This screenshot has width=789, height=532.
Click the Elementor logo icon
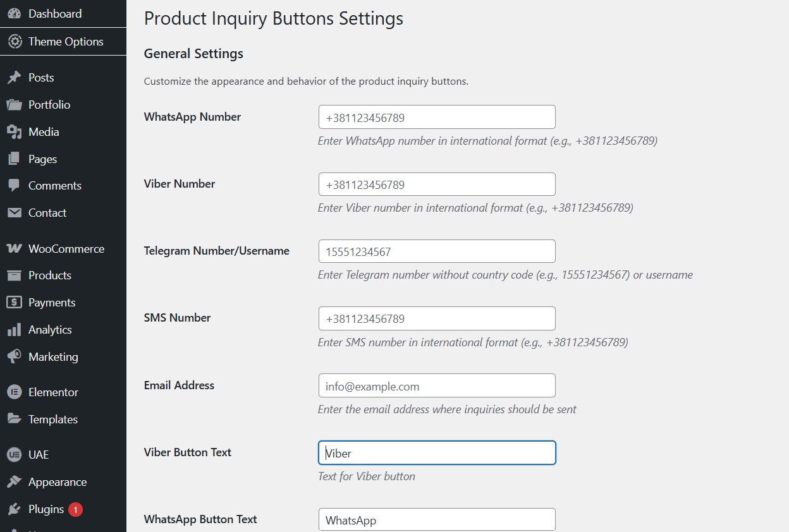[14, 392]
